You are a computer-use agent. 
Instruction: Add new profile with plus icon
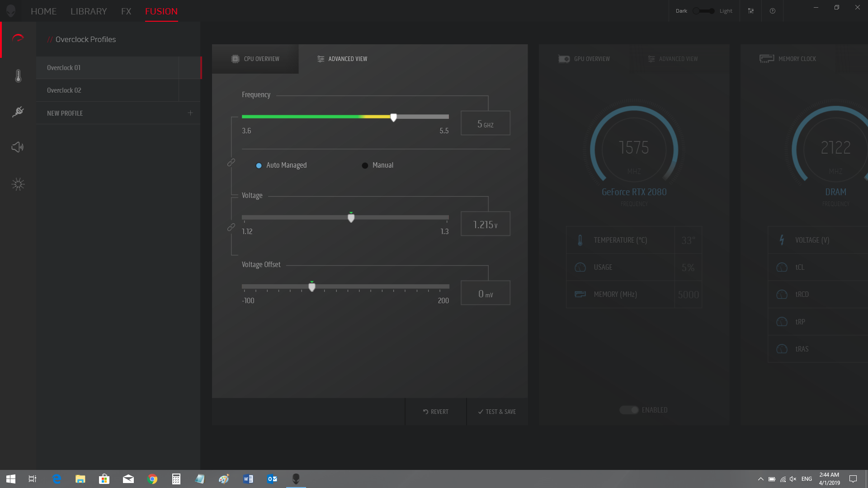coord(190,113)
